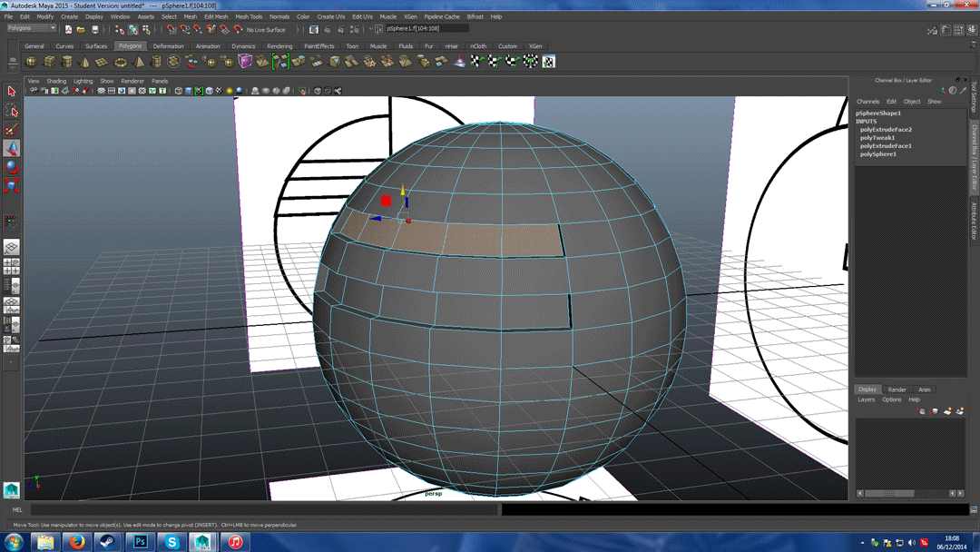Create a polygon sphere from the shelf
This screenshot has width=980, height=552.
(31, 61)
